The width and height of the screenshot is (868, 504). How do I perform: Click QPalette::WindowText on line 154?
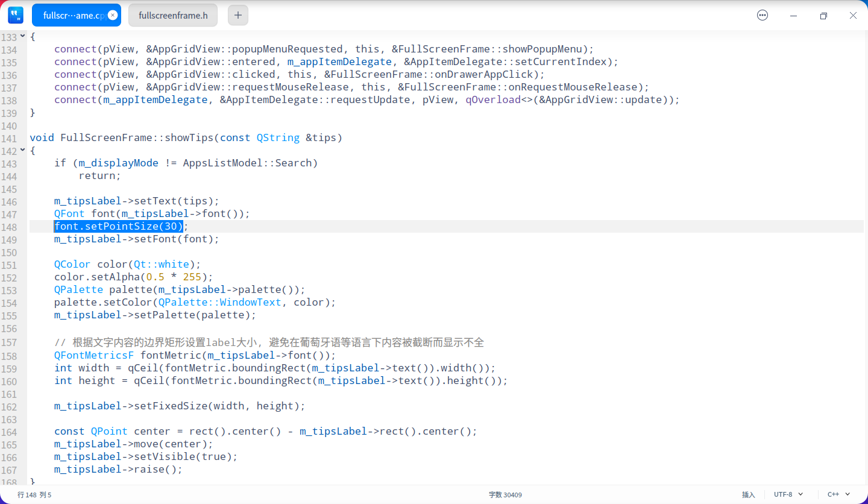click(x=220, y=302)
